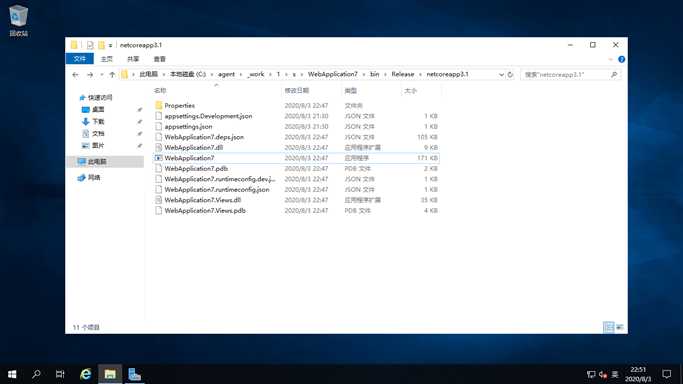The image size is (683, 384).
Task: Open the address bar history dropdown
Action: [x=501, y=74]
